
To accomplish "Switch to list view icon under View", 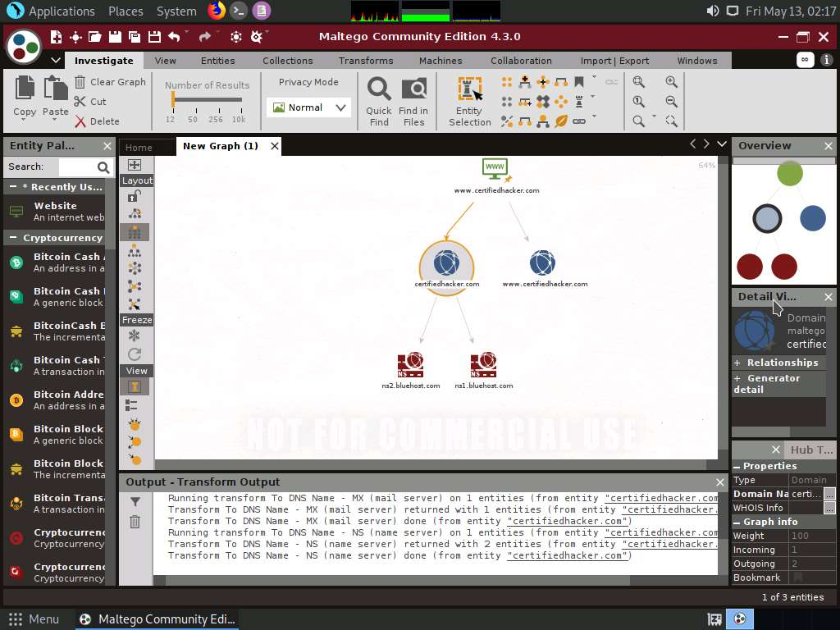I will (x=132, y=405).
